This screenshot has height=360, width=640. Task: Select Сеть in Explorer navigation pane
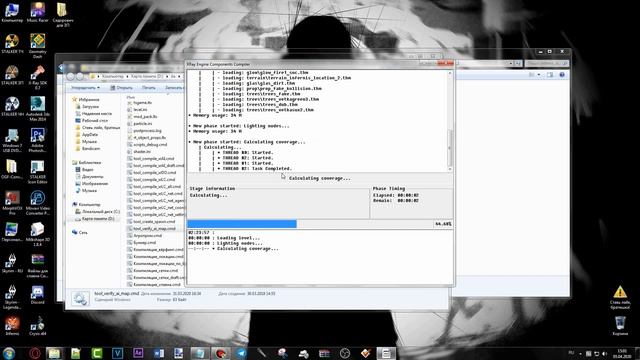[x=80, y=232]
